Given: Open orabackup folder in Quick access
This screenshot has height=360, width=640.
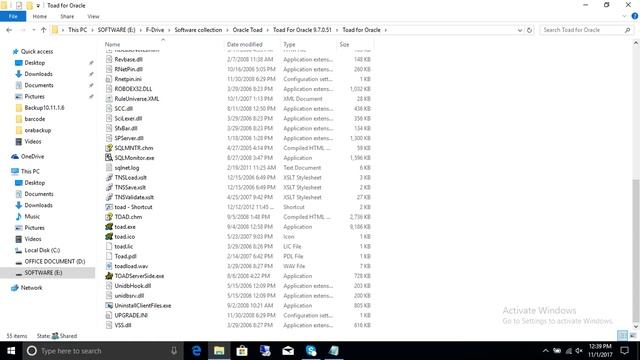Looking at the screenshot, I should (x=38, y=130).
